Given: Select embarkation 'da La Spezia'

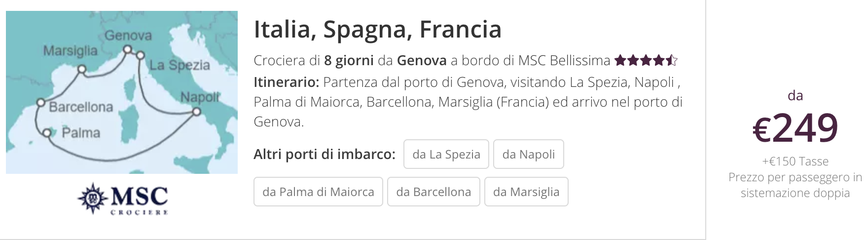Looking at the screenshot, I should point(446,154).
